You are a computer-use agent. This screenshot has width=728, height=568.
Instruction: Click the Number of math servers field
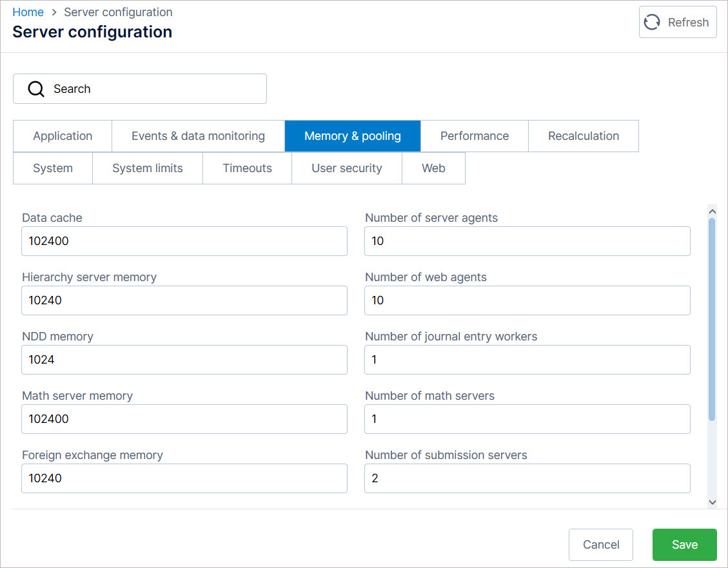(x=527, y=419)
